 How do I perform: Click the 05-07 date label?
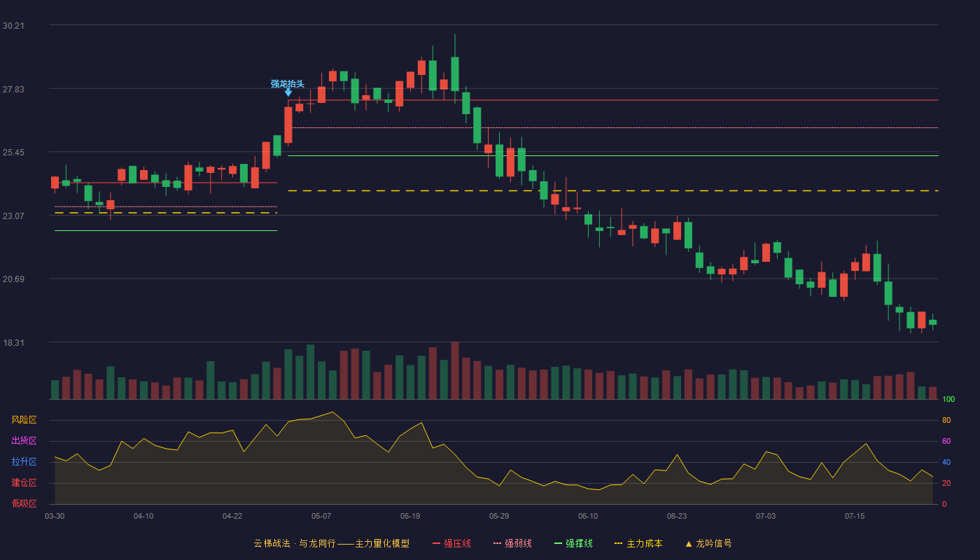pos(321,516)
